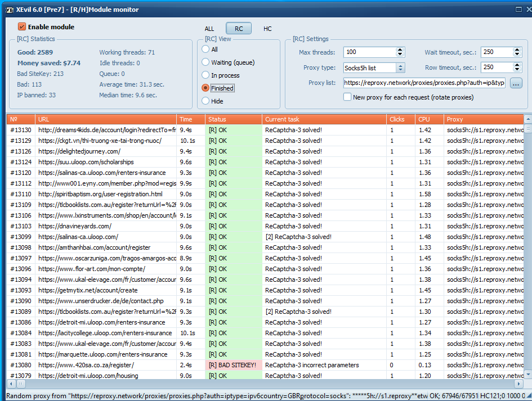Switch to the ALL tab
Screen dimensions: 532x401
coord(209,29)
